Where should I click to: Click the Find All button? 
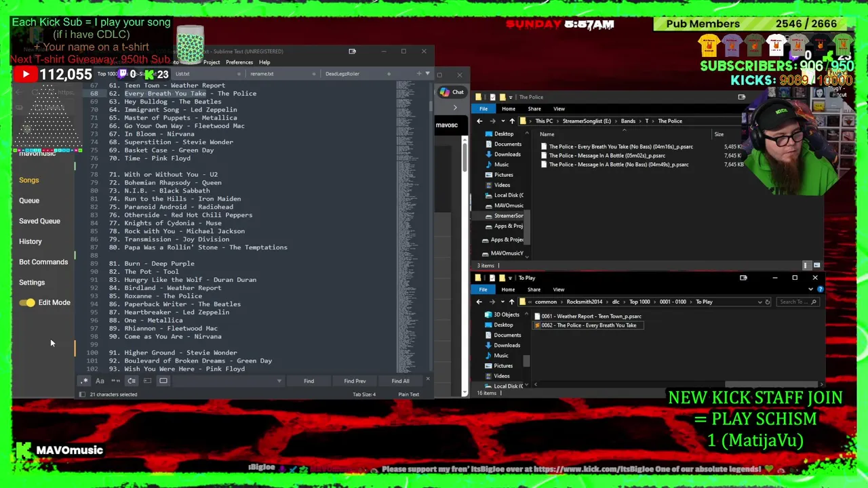tap(400, 381)
